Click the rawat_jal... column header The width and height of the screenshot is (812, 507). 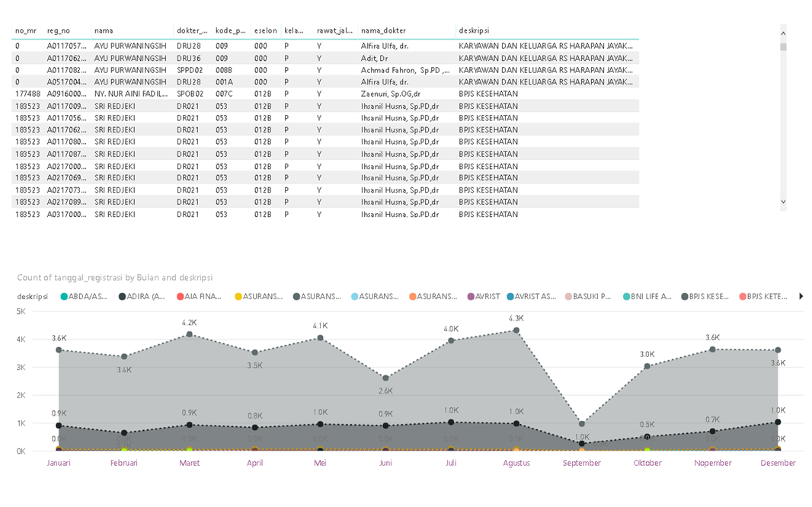tap(334, 30)
